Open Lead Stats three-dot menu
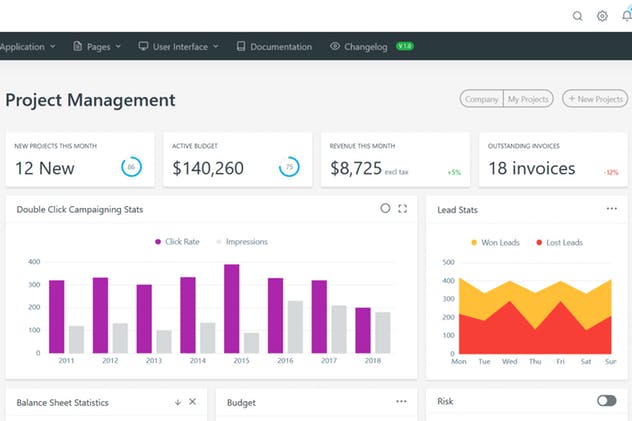The height and width of the screenshot is (421, 632). [611, 209]
